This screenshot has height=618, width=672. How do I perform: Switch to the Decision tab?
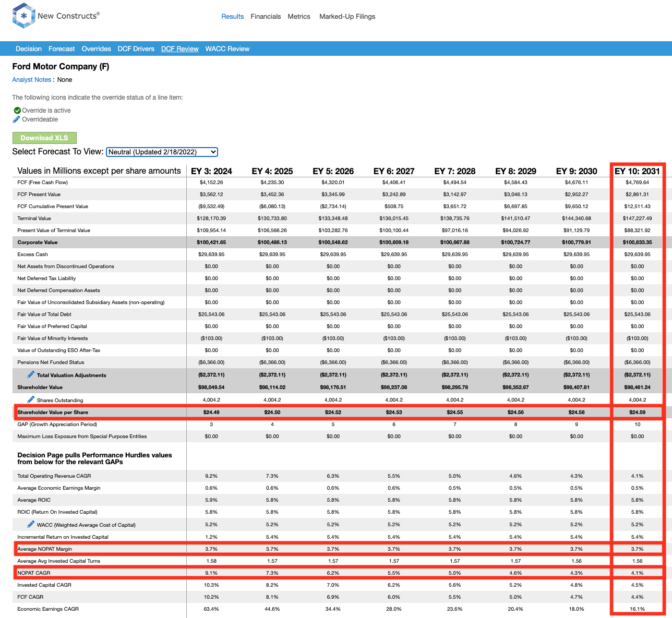(x=29, y=49)
